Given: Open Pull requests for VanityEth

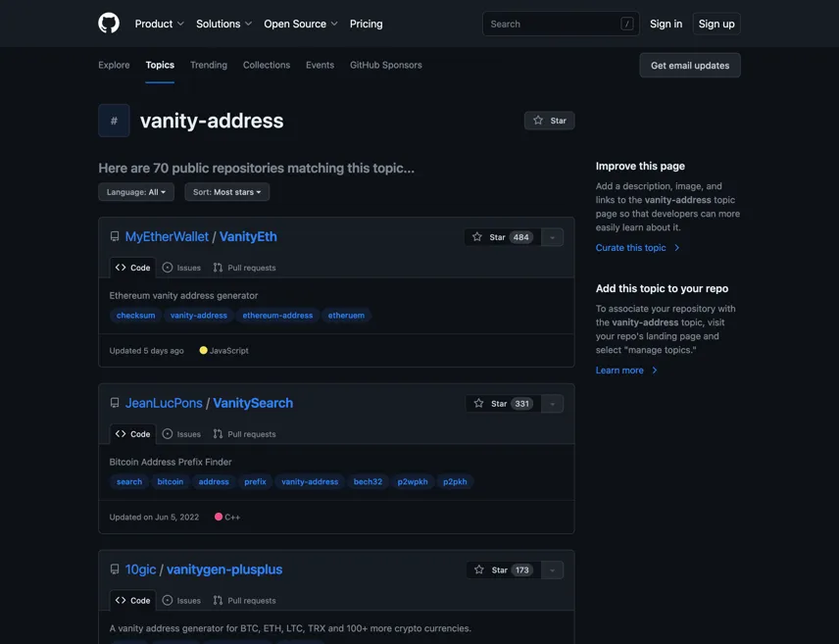Looking at the screenshot, I should click(x=244, y=268).
